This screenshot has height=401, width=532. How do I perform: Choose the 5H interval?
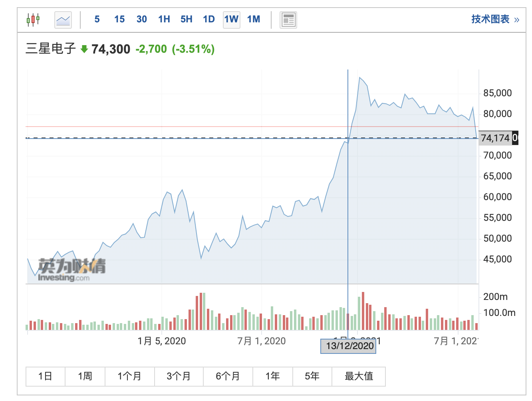[x=187, y=19]
